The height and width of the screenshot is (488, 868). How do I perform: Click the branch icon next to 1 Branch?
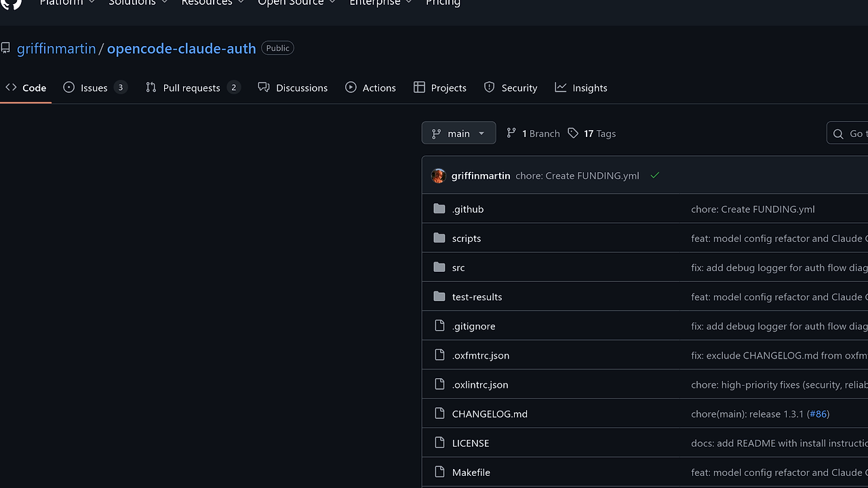click(x=511, y=133)
